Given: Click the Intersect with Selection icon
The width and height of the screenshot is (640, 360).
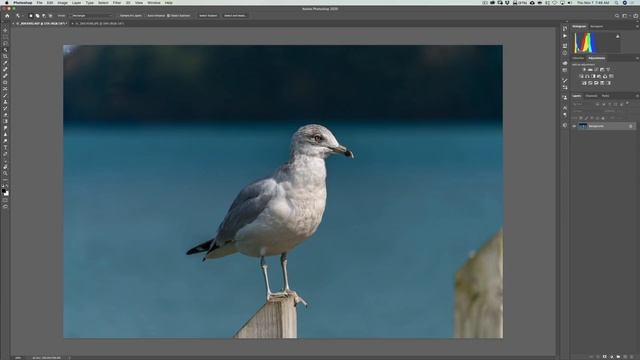Looking at the screenshot, I should pyautogui.click(x=50, y=16).
